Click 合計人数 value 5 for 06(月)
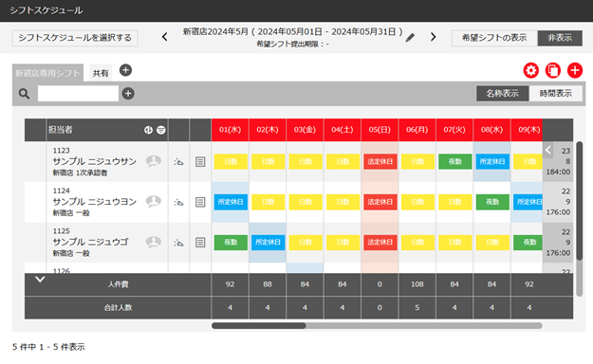Viewport: 593px width, 364px height. coord(417,308)
